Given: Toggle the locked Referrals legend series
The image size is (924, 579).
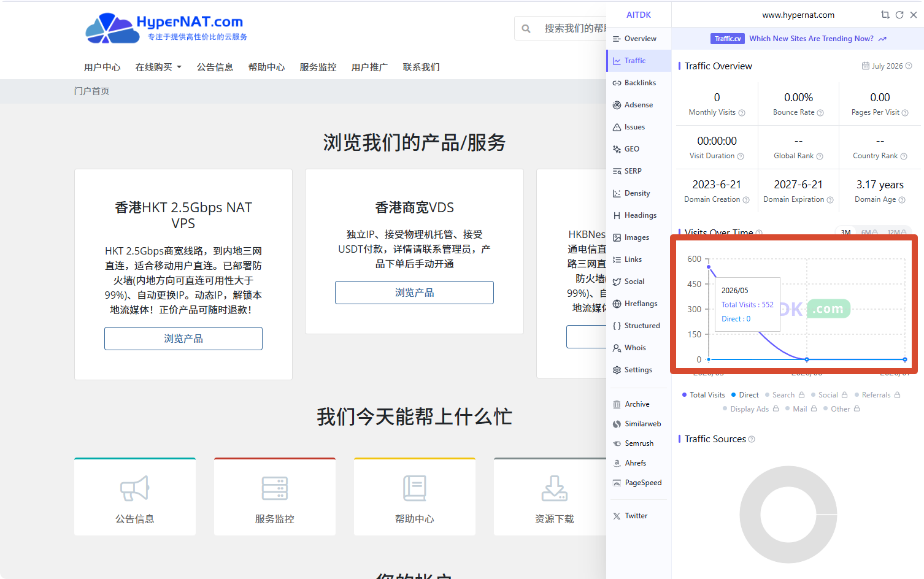Looking at the screenshot, I should pyautogui.click(x=877, y=395).
